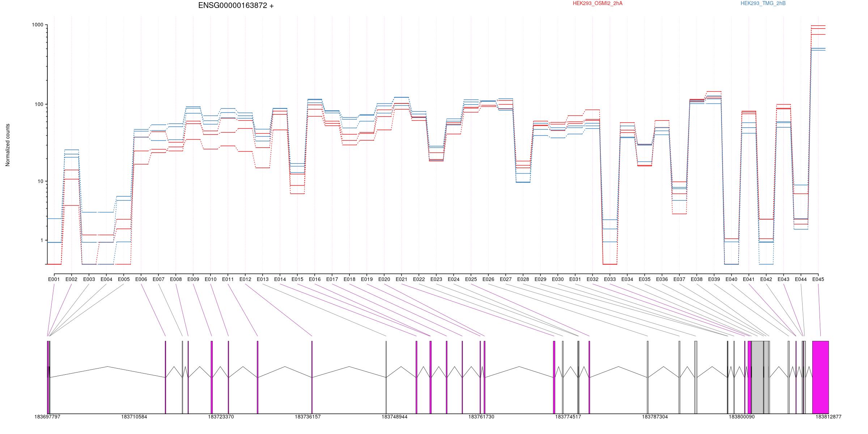The width and height of the screenshot is (868, 434).
Task: Select exon label E012
Action: (x=245, y=279)
